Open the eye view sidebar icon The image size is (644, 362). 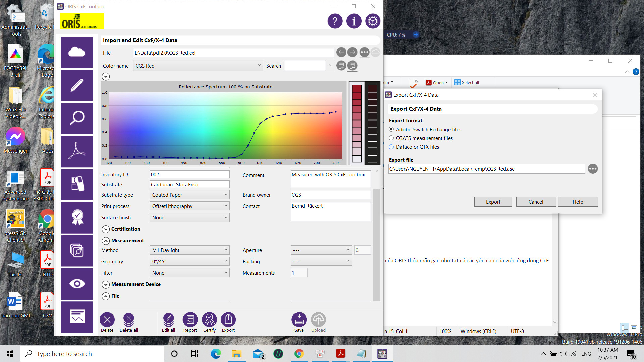pos(77,284)
